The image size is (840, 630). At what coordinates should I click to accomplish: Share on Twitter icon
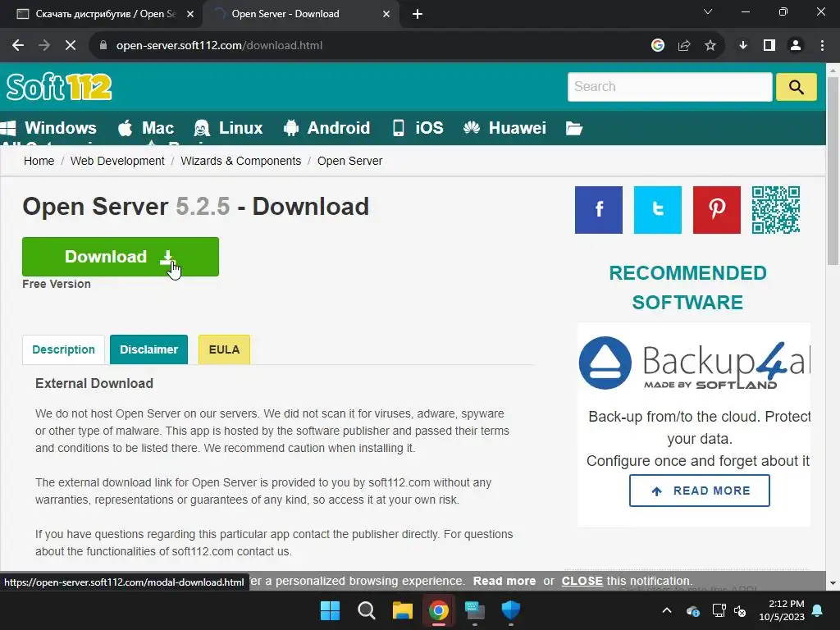(657, 210)
